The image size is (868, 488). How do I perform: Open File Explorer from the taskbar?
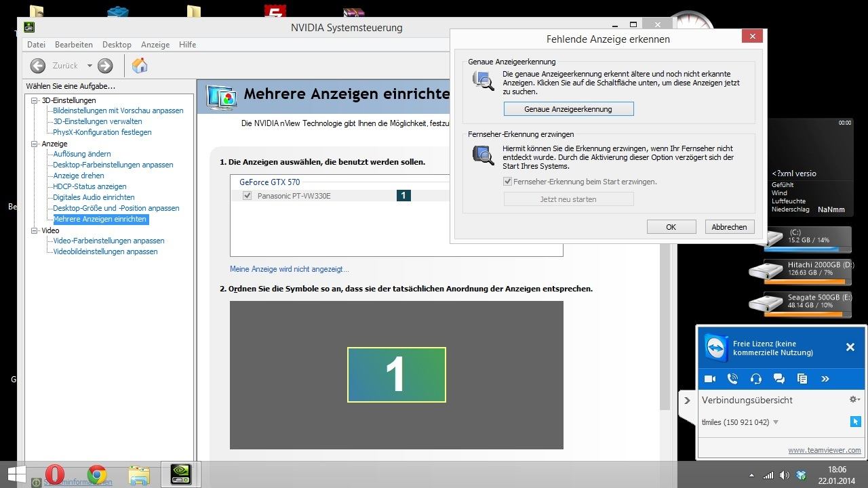pyautogui.click(x=139, y=476)
